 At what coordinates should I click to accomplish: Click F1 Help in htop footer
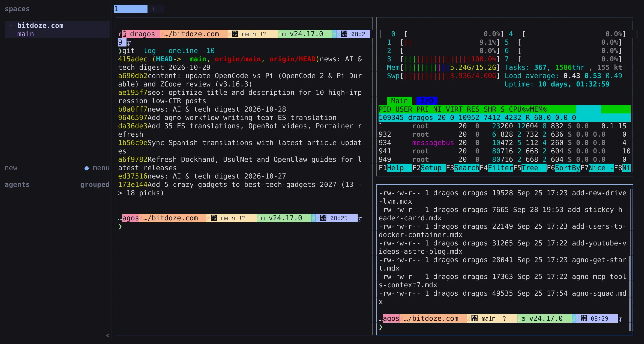(x=395, y=168)
